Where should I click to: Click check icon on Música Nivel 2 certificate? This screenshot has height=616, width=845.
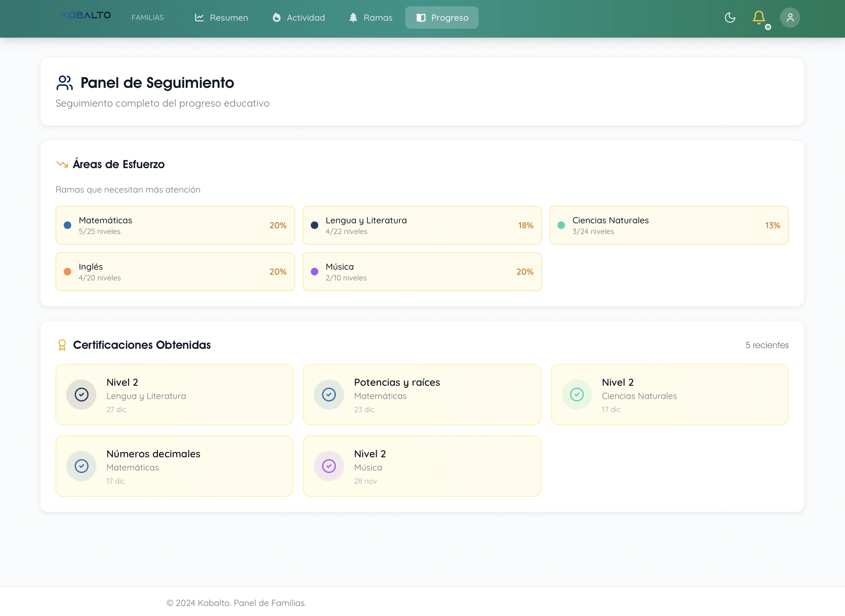(329, 466)
